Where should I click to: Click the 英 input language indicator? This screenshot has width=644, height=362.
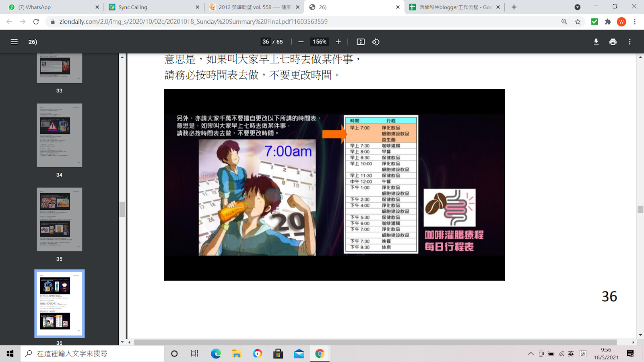coord(571,354)
